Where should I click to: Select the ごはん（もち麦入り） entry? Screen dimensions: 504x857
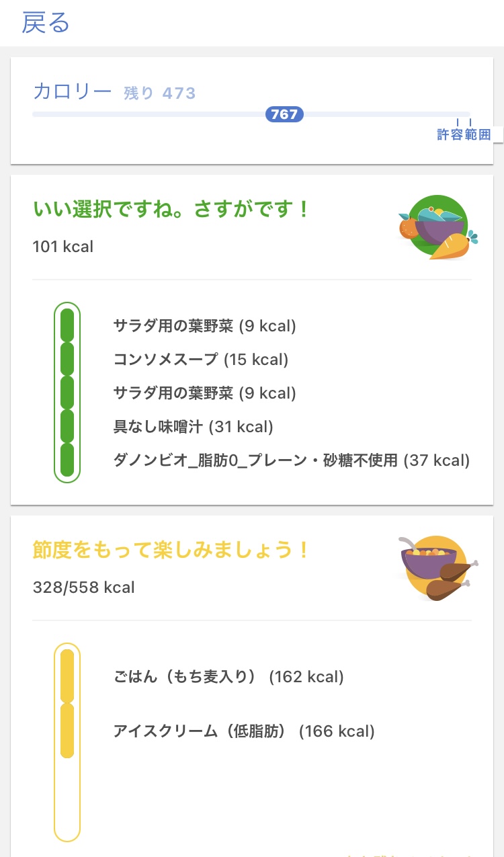pyautogui.click(x=228, y=677)
